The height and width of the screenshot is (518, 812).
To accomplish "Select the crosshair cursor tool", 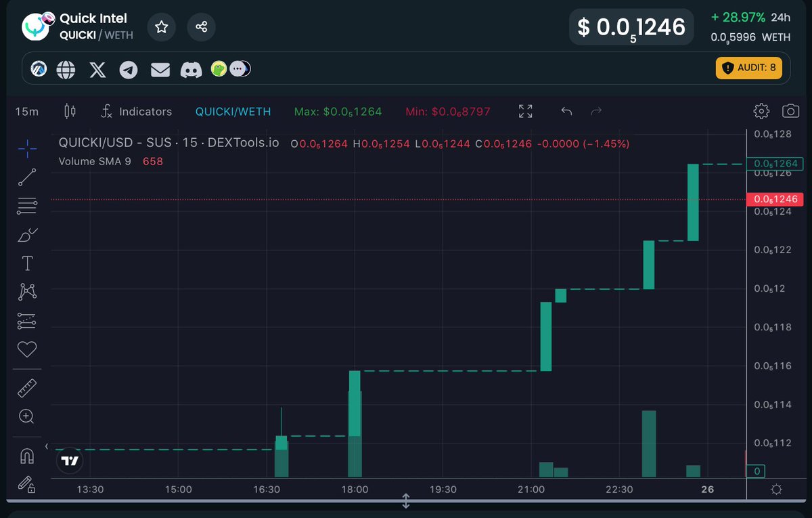I will click(x=27, y=148).
